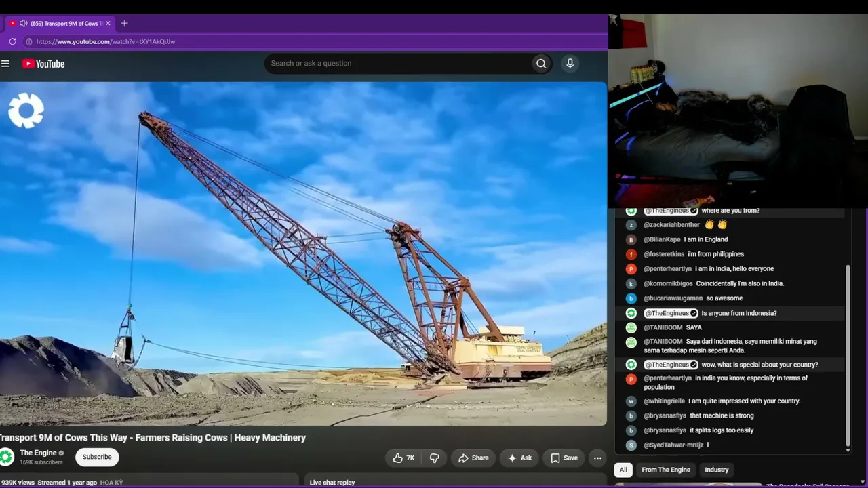Open a new browser tab

[x=124, y=23]
